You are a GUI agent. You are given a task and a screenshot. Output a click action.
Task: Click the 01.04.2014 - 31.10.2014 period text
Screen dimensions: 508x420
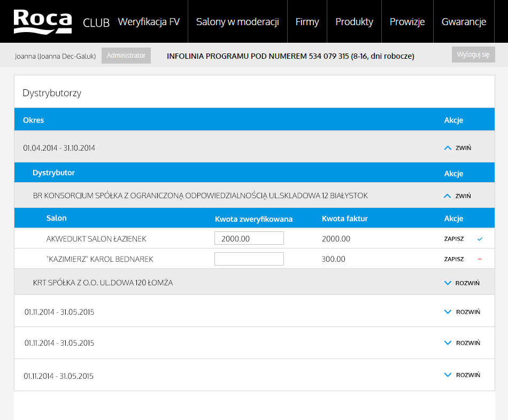click(59, 148)
